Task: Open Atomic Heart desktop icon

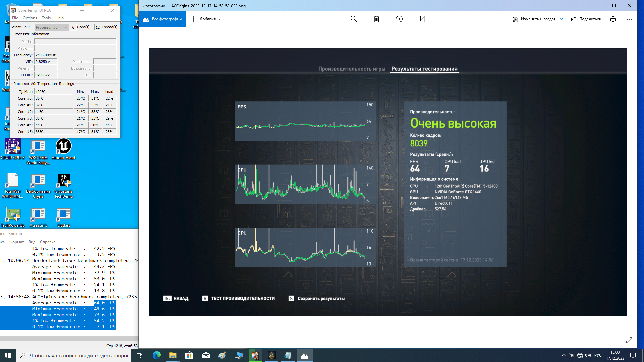Action: [63, 149]
